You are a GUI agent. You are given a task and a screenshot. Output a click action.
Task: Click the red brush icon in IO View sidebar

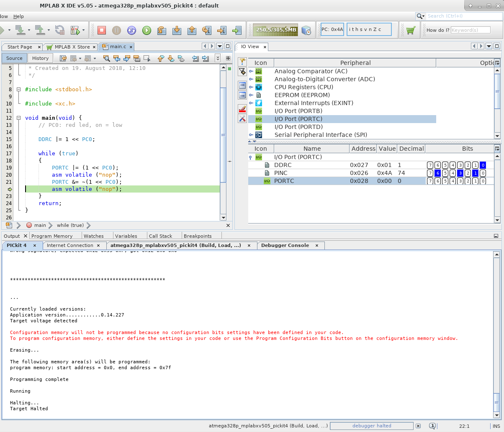tap(242, 109)
